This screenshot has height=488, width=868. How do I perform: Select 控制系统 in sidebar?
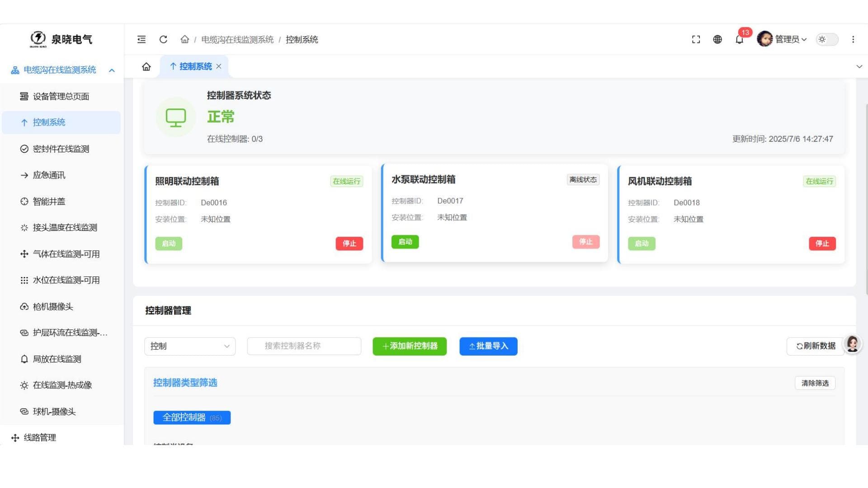tap(61, 122)
